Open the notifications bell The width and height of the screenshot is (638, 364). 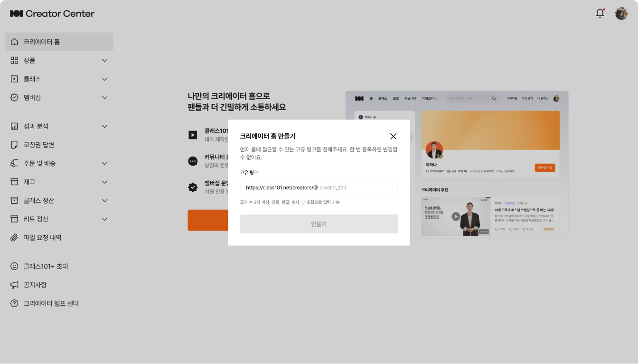(x=600, y=13)
